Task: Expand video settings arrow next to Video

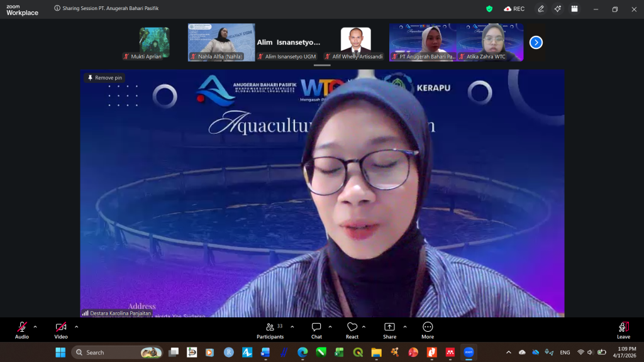Action: [76, 327]
